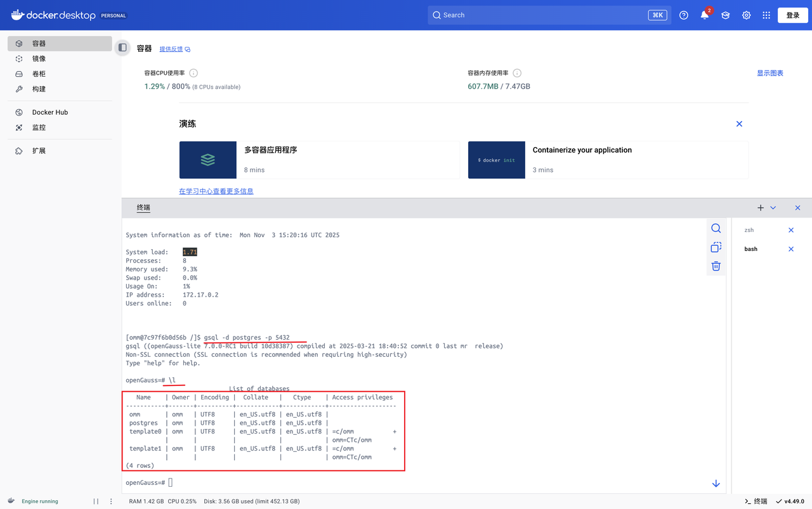Close the zsh terminal session
812x509 pixels.
791,230
